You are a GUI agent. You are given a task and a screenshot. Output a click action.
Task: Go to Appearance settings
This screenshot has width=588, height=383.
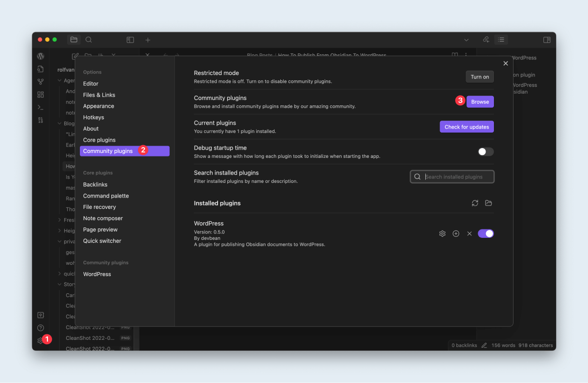coord(124,106)
